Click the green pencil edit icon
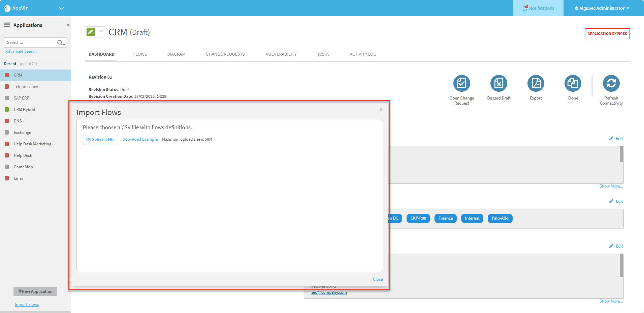644x313 pixels. pyautogui.click(x=91, y=32)
